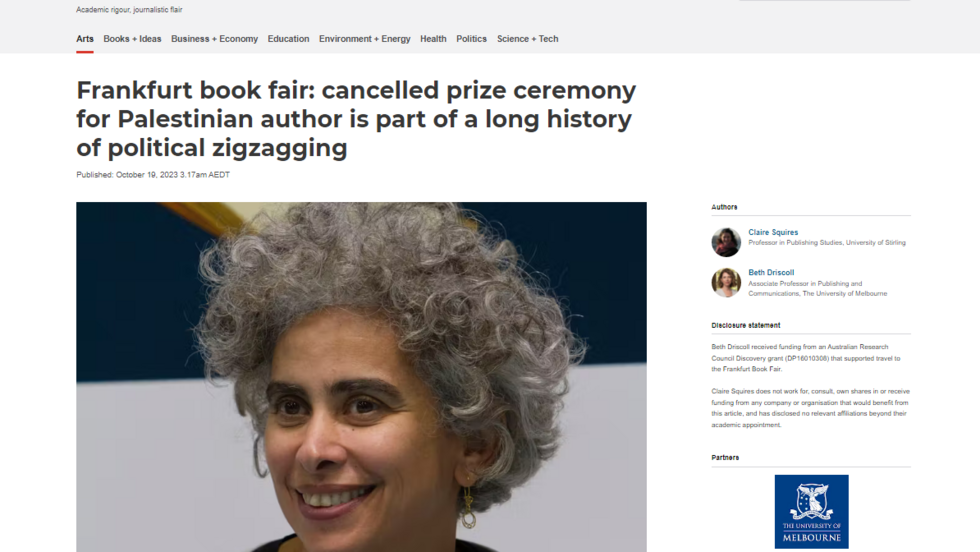Click the Partners sidebar heading
Viewport: 980px width, 552px height.
point(725,458)
